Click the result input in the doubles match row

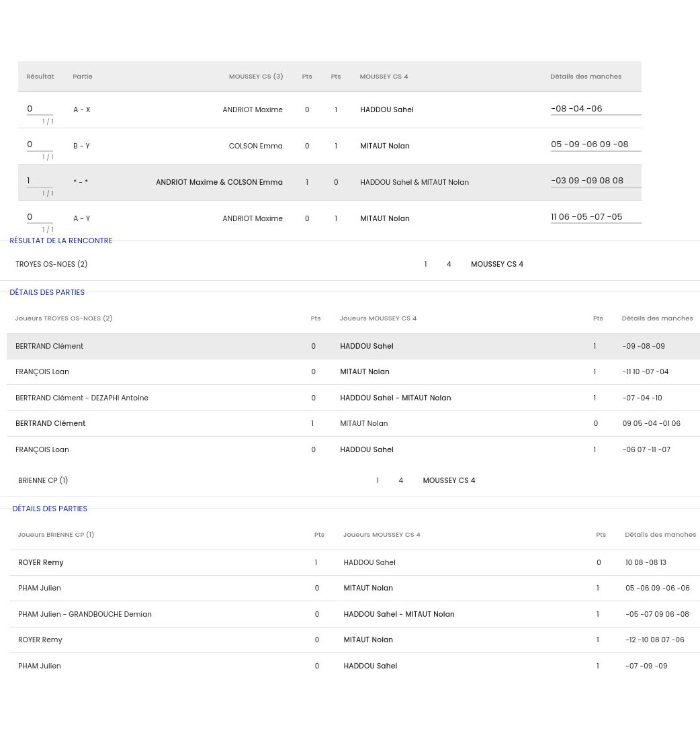click(x=39, y=181)
